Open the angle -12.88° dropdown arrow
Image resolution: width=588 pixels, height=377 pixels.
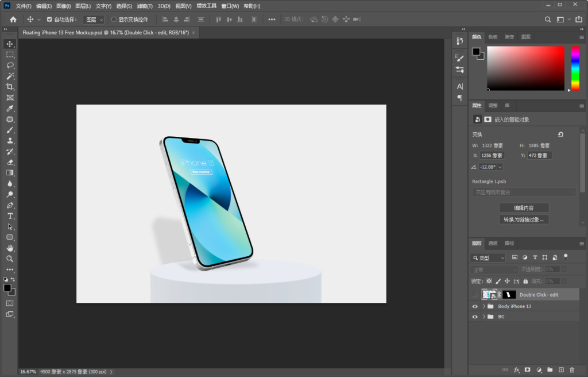pos(500,167)
